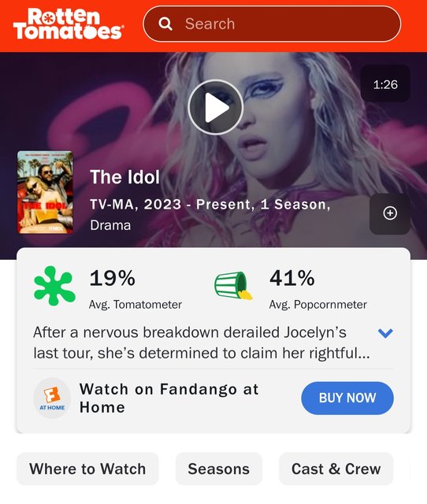Expand the synopsis with blue chevron
The height and width of the screenshot is (504, 427).
385,333
